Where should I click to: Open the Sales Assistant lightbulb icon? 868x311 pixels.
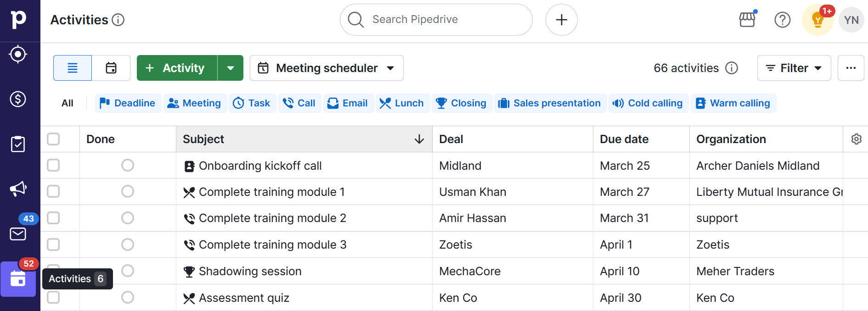pyautogui.click(x=818, y=20)
